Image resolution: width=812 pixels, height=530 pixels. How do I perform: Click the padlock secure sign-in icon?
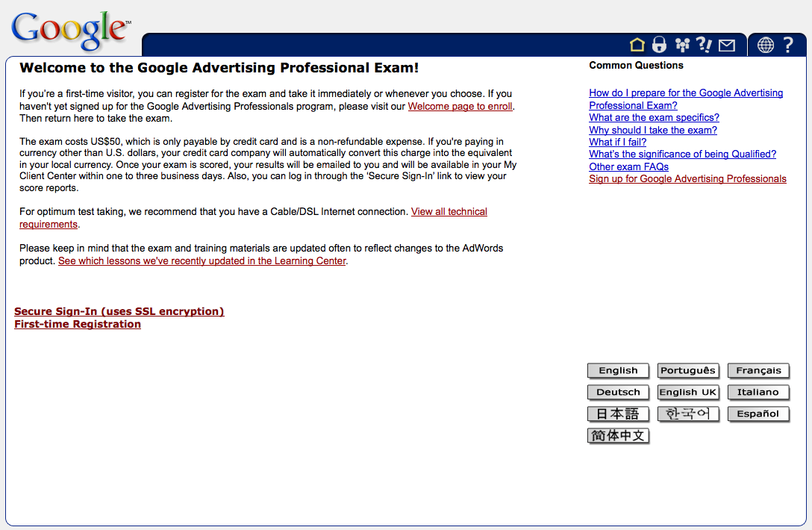pyautogui.click(x=659, y=45)
